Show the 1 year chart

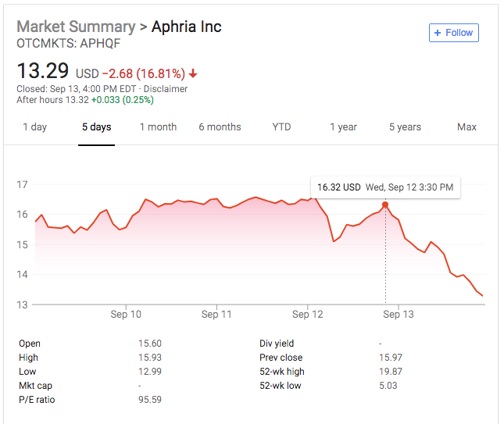[343, 127]
